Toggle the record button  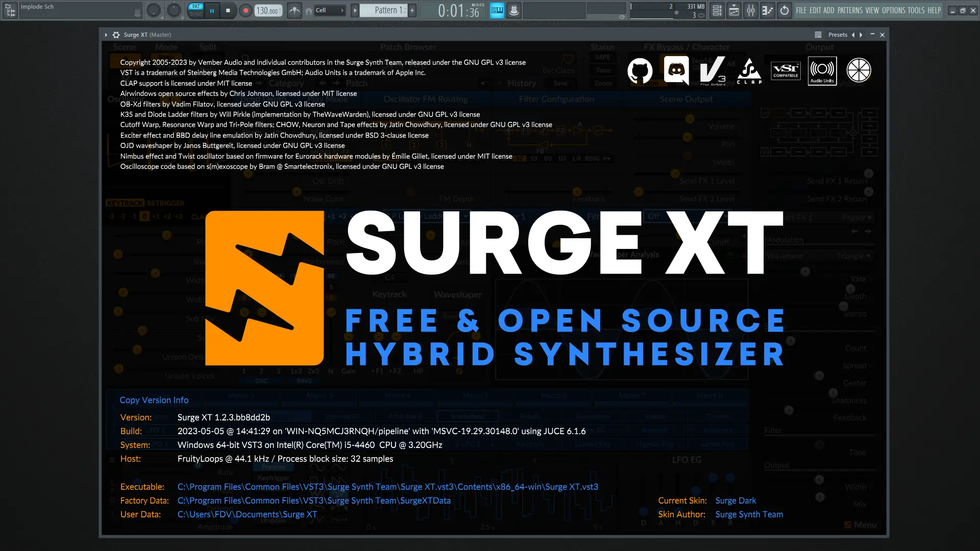[246, 10]
